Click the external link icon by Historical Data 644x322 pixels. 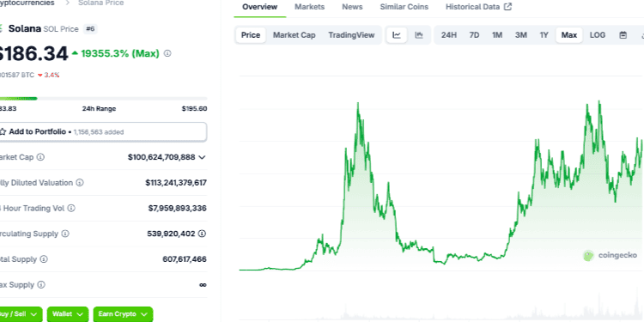click(508, 7)
